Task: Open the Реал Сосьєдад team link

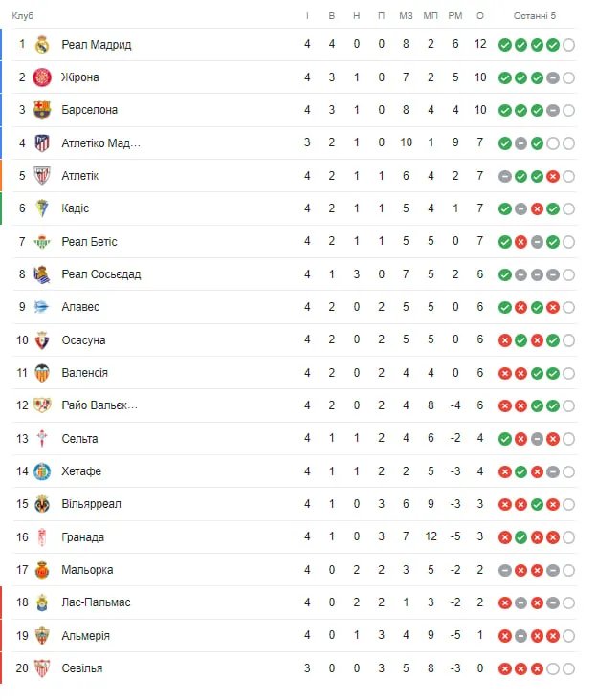Action: (x=100, y=274)
